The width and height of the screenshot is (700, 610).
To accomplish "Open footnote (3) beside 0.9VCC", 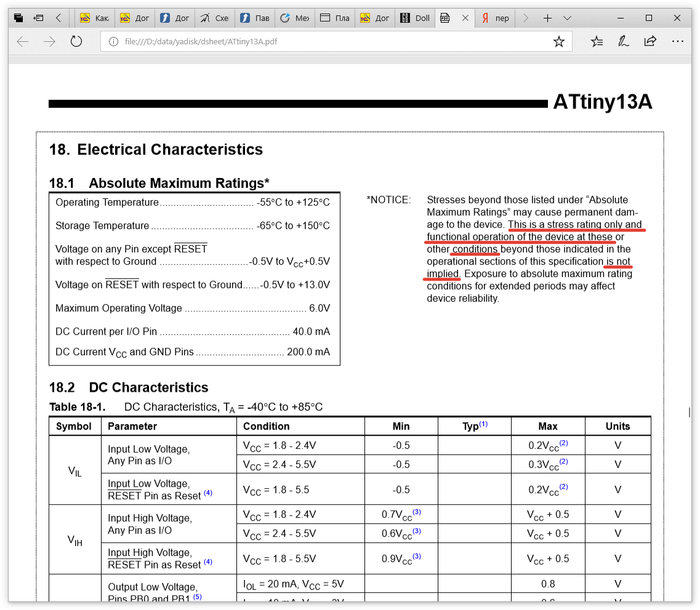I will click(x=417, y=556).
